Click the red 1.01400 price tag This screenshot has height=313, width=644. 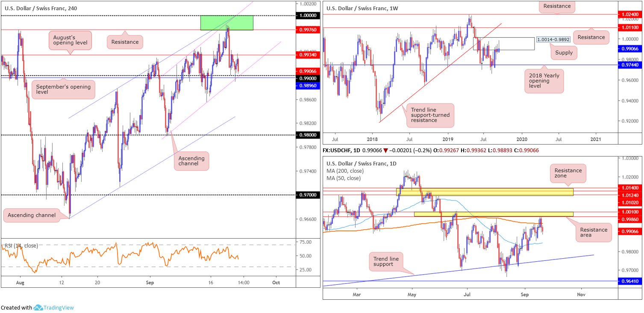[x=630, y=188]
